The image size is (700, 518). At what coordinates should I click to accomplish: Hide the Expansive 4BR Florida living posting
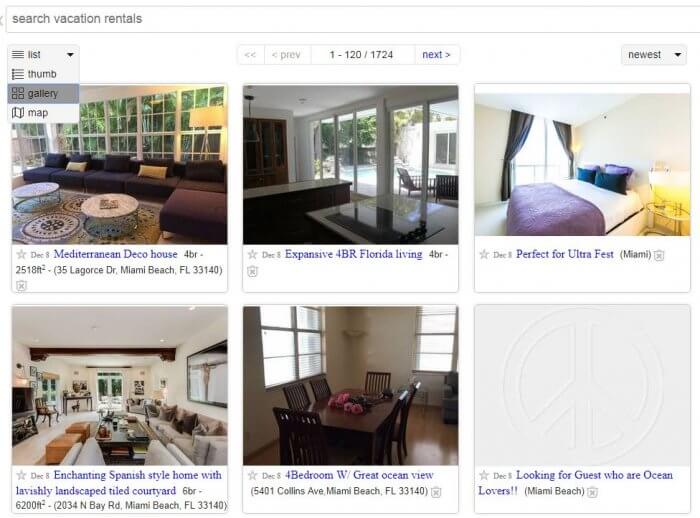click(252, 271)
